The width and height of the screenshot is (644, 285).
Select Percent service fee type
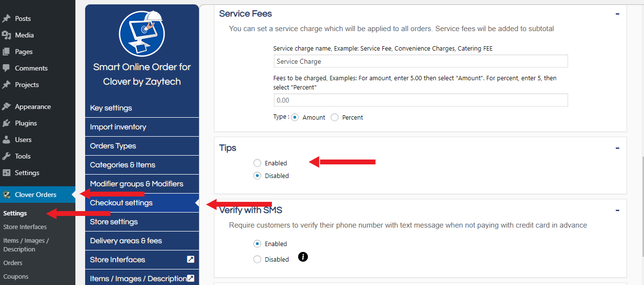pos(335,117)
